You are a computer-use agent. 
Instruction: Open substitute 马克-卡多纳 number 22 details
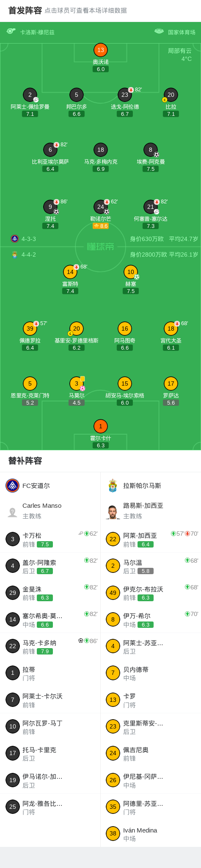click(x=50, y=646)
